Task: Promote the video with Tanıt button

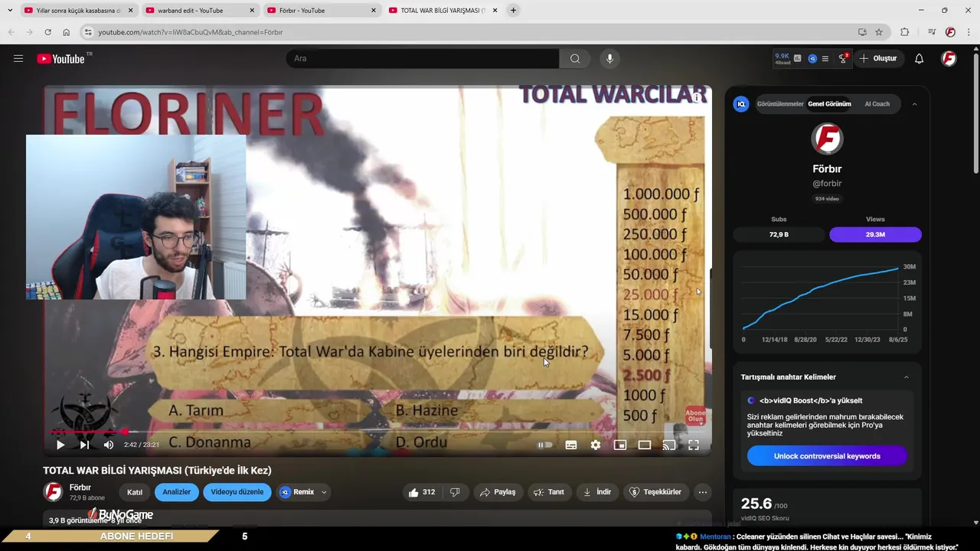Action: tap(549, 492)
